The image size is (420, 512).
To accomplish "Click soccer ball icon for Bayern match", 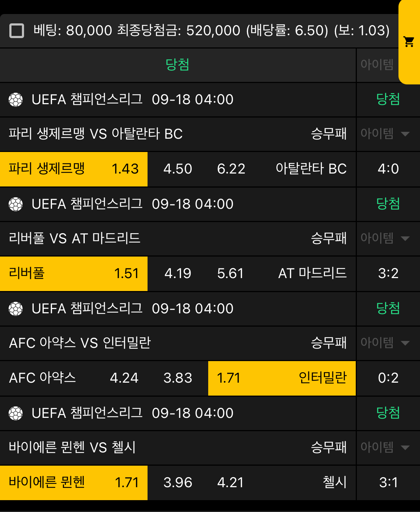I will tap(16, 413).
